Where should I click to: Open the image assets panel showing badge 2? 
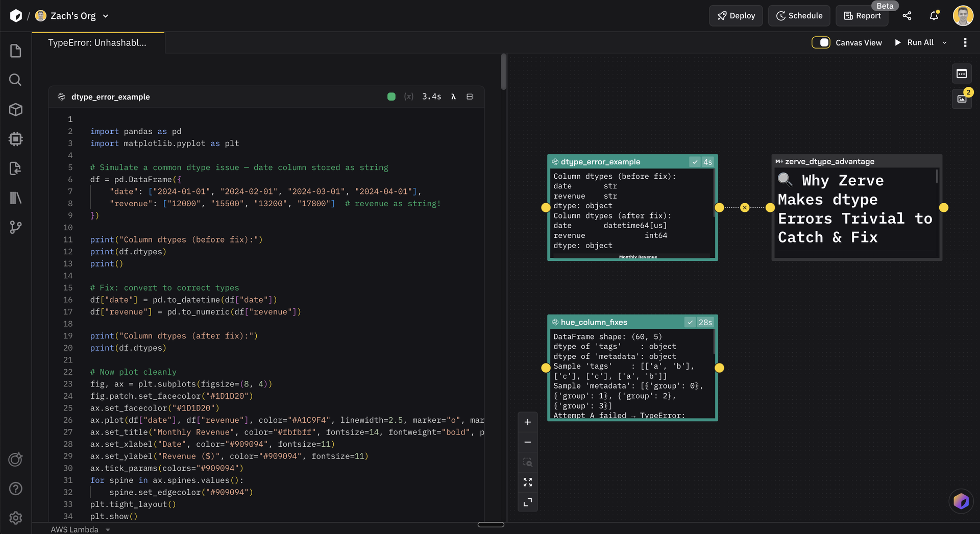coord(962,99)
